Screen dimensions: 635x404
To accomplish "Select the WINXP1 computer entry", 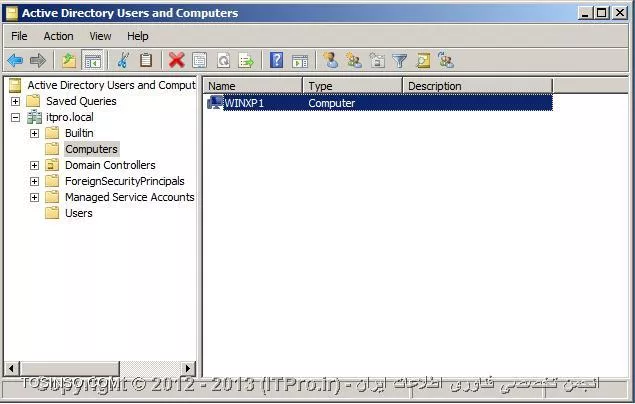I will tap(244, 103).
